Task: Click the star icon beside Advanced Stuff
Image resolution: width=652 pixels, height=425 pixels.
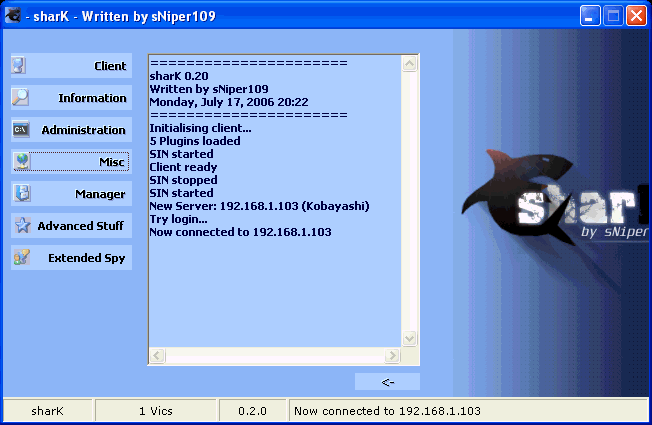Action: coord(20,226)
